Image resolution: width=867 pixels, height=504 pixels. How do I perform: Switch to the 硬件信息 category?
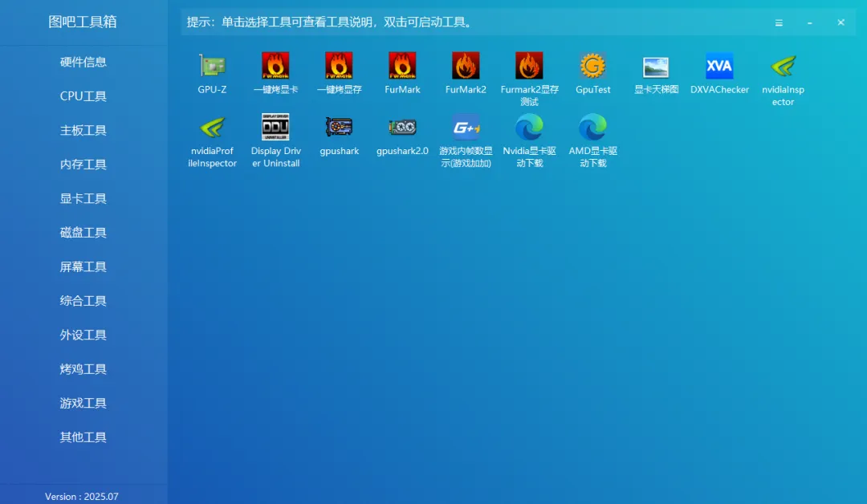83,62
